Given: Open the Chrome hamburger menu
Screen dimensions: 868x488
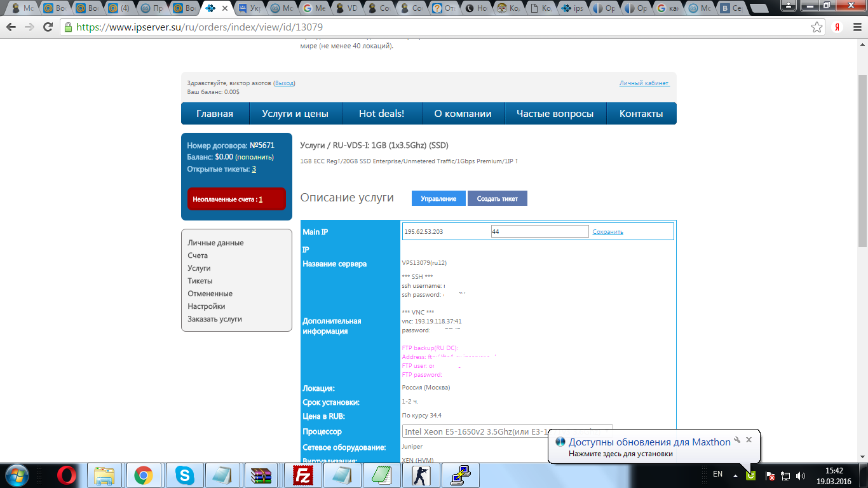Looking at the screenshot, I should (856, 27).
